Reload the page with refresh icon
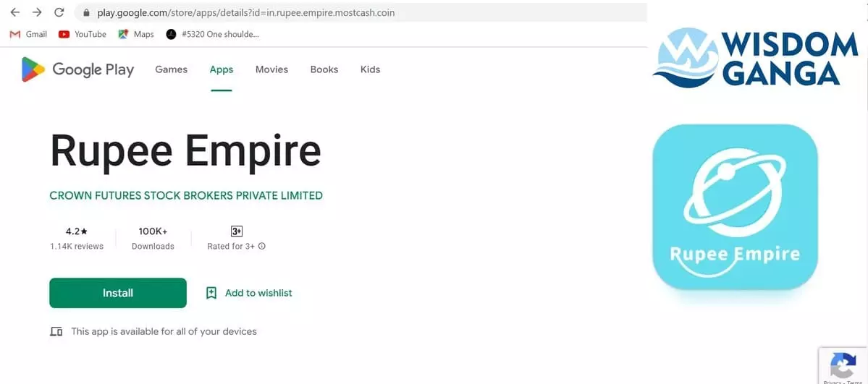The height and width of the screenshot is (384, 868). click(59, 12)
